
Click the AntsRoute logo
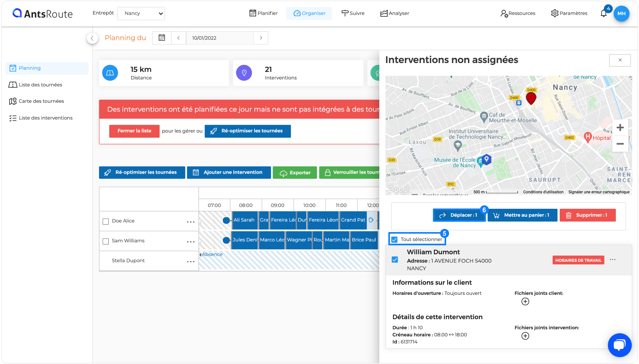click(x=42, y=13)
